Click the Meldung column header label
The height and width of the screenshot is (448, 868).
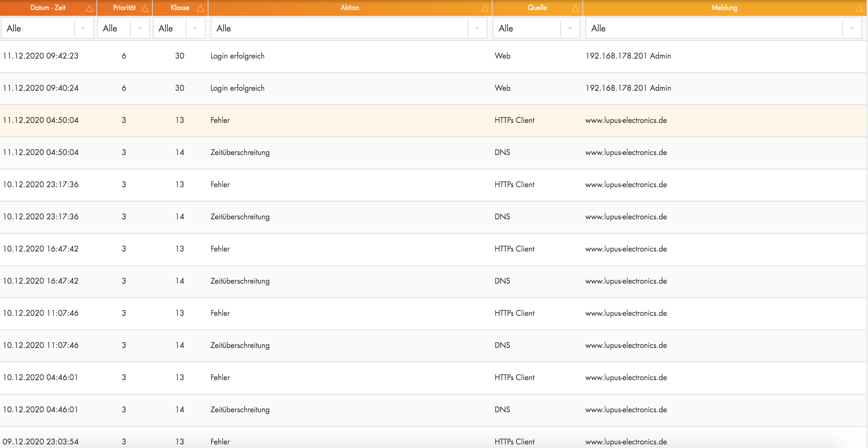click(x=724, y=8)
